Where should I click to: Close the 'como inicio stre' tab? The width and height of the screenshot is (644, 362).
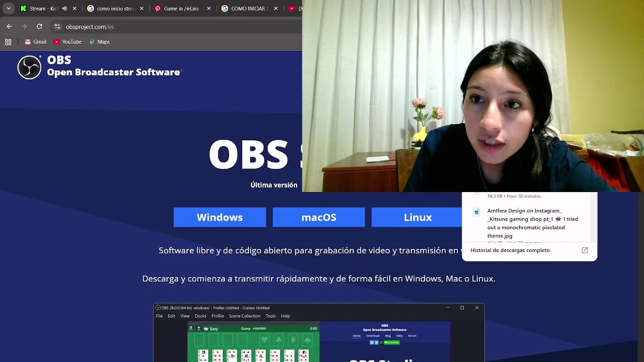click(142, 9)
